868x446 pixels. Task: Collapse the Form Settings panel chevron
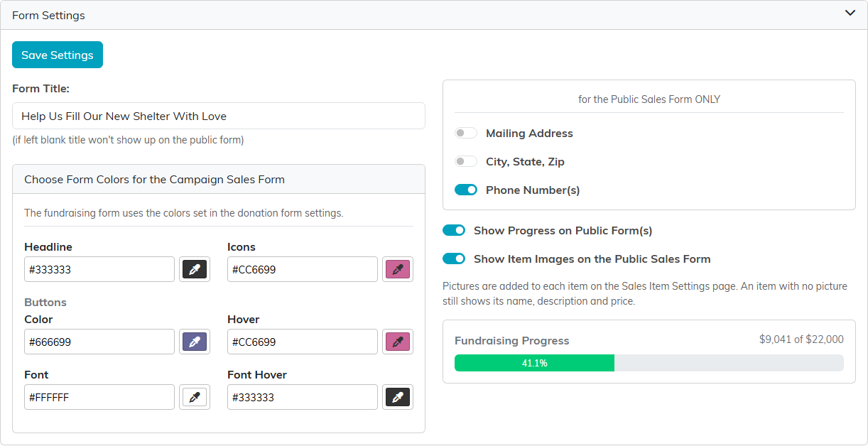850,13
